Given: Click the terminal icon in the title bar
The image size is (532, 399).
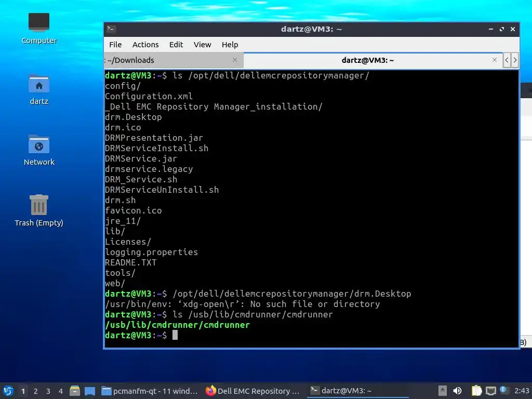Looking at the screenshot, I should coord(111,29).
